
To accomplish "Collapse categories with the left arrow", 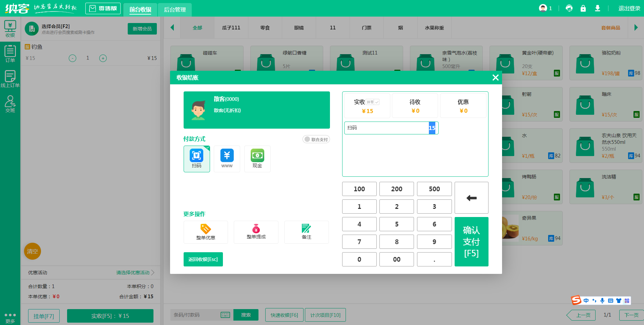I will (x=172, y=27).
